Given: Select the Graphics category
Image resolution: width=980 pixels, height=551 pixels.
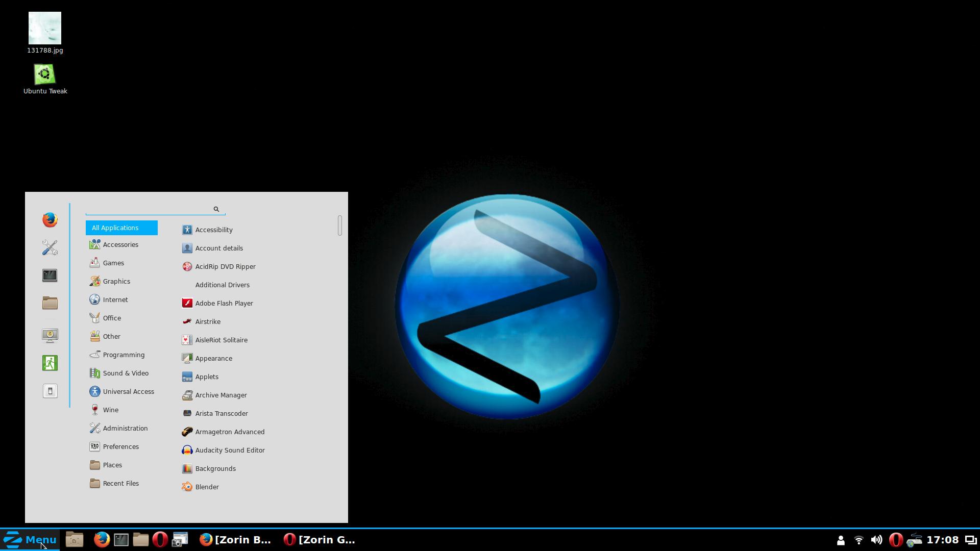Looking at the screenshot, I should click(116, 281).
